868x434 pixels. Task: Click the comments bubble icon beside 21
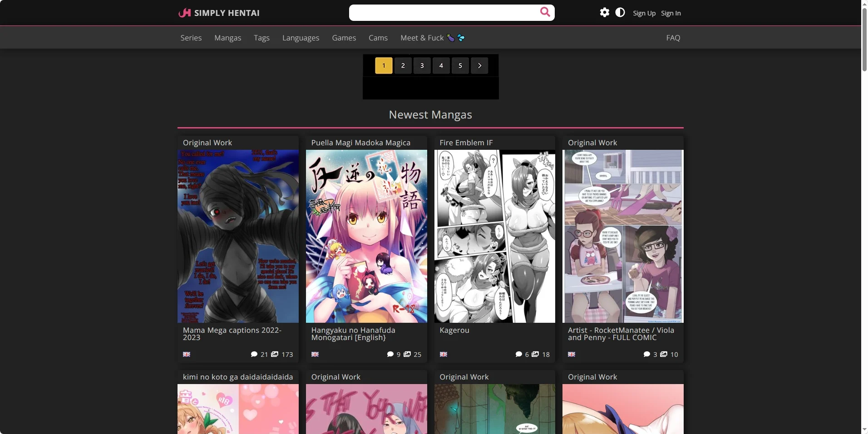[254, 354]
